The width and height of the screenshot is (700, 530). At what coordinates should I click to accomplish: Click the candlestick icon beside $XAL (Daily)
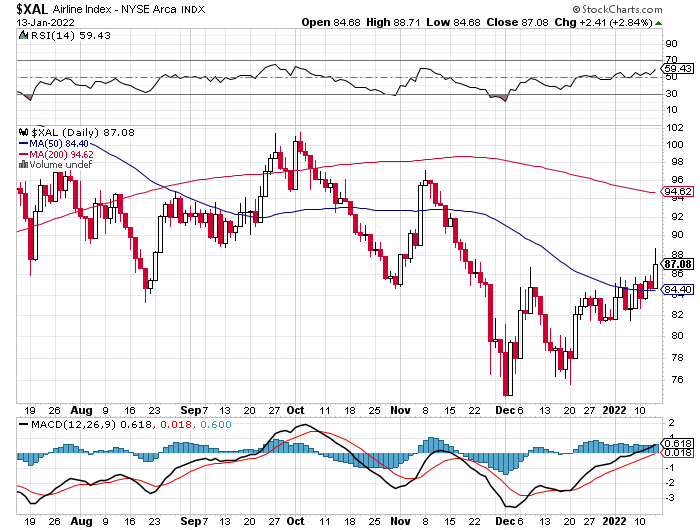[x=24, y=132]
